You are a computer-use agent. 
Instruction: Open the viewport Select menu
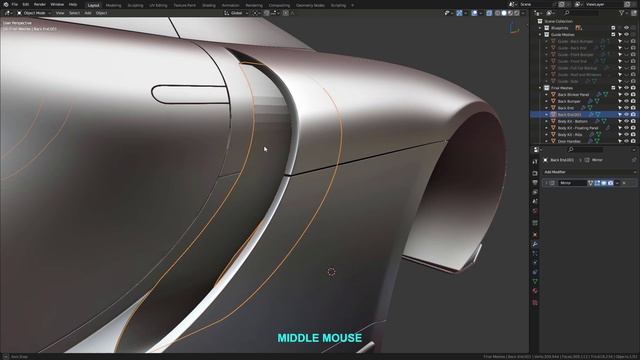pyautogui.click(x=74, y=13)
